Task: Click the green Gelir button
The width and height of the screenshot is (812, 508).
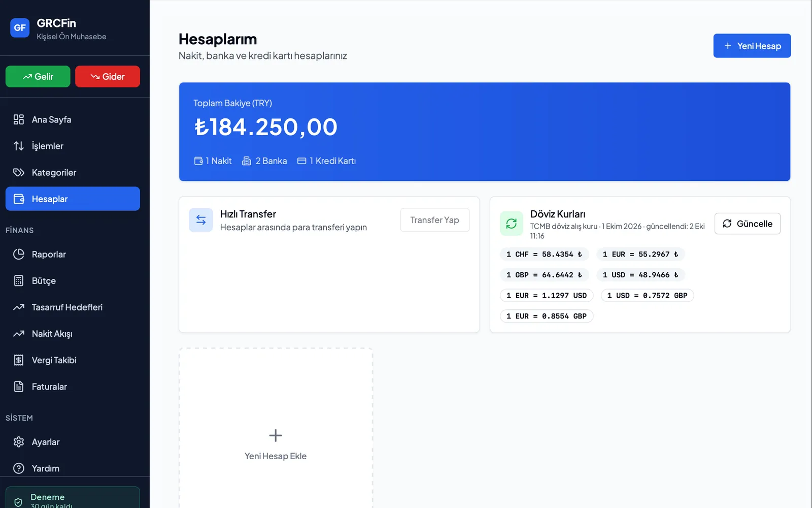Action: pos(38,76)
